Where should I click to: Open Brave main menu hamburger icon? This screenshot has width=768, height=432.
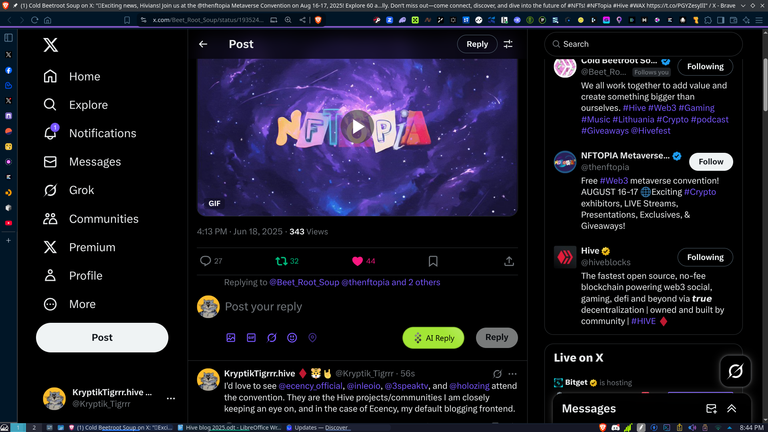[x=759, y=20]
